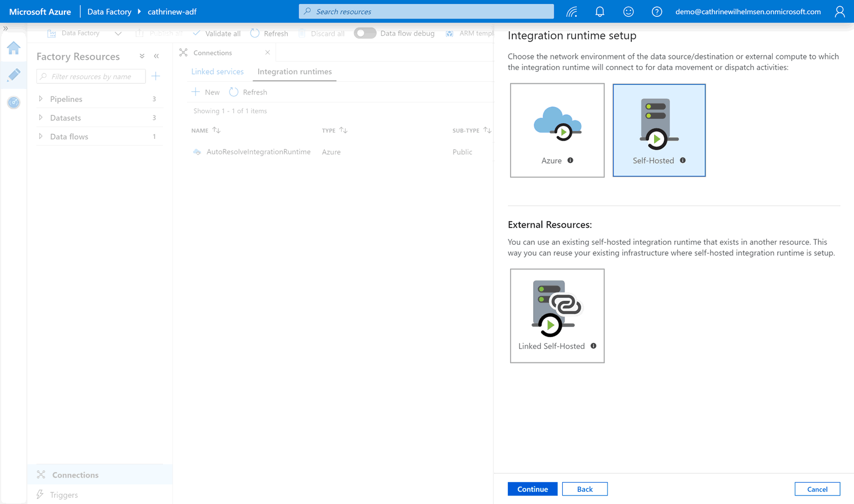Select the Azure integration runtime option
This screenshot has height=504, width=854.
point(557,130)
